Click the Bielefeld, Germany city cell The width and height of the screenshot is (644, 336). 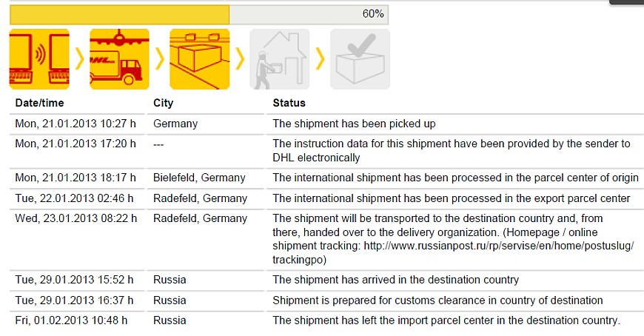click(x=199, y=178)
